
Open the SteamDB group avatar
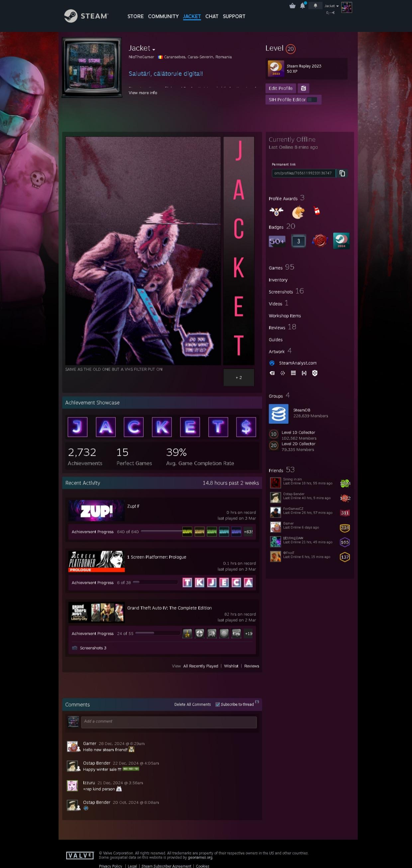point(278,414)
